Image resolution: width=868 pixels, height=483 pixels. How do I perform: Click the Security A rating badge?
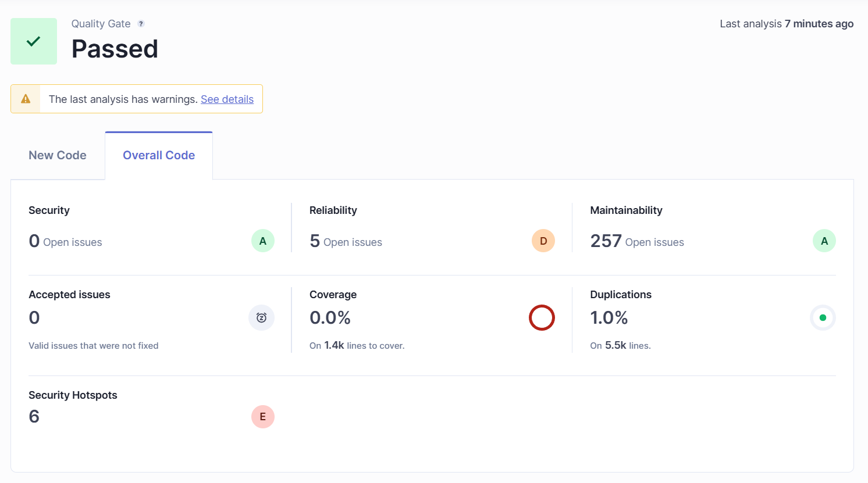[263, 241]
